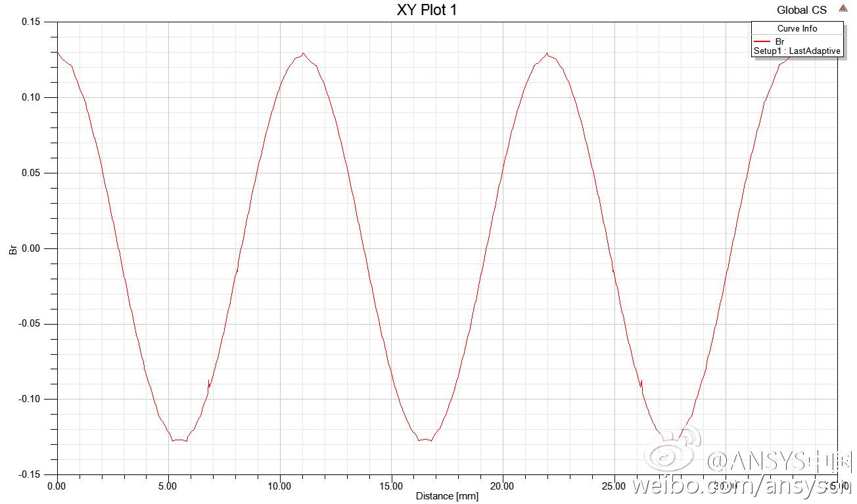
Task: Click the Br curve trough near 16.5 mm
Action: click(x=425, y=439)
